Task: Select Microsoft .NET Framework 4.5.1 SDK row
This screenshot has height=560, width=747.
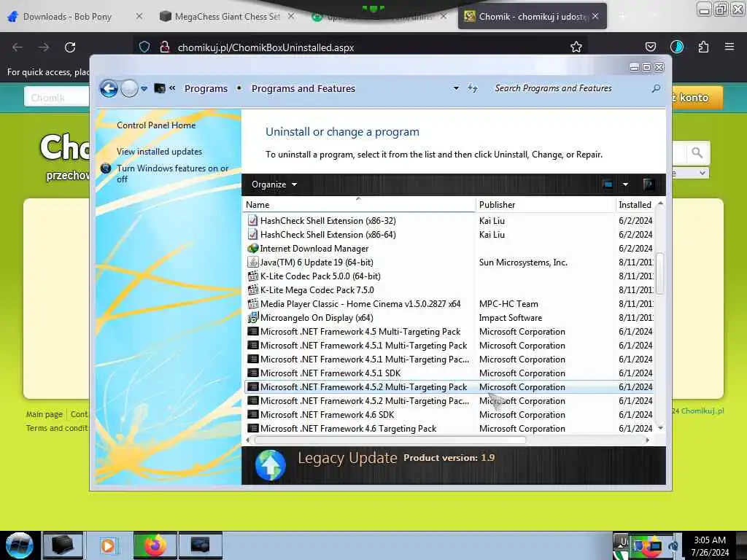Action: (x=449, y=373)
